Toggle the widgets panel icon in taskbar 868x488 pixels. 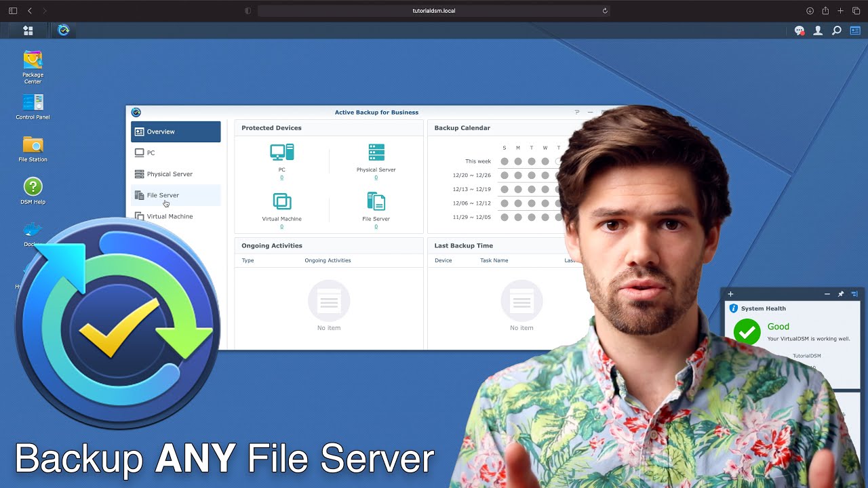(x=855, y=30)
